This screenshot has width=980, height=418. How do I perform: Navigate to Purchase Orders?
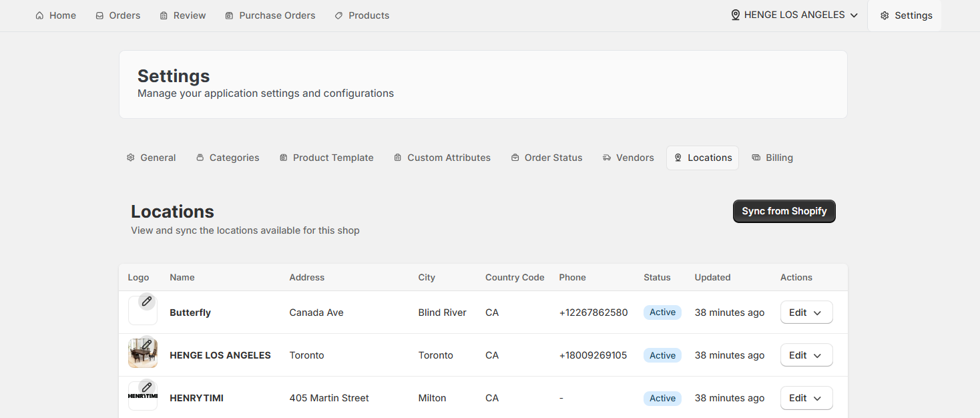point(270,15)
